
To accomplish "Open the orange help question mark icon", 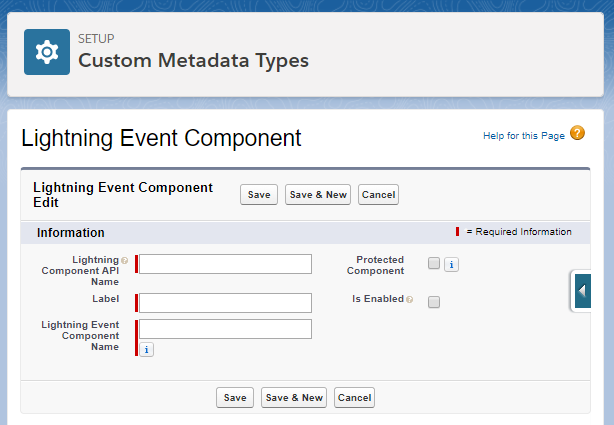I will point(577,133).
